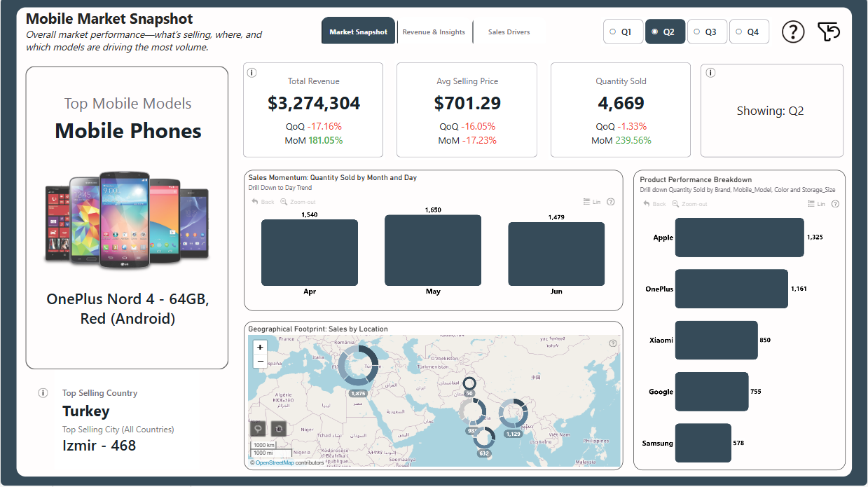Open the help question mark icon in header
Viewport: 868px width, 487px height.
[793, 32]
